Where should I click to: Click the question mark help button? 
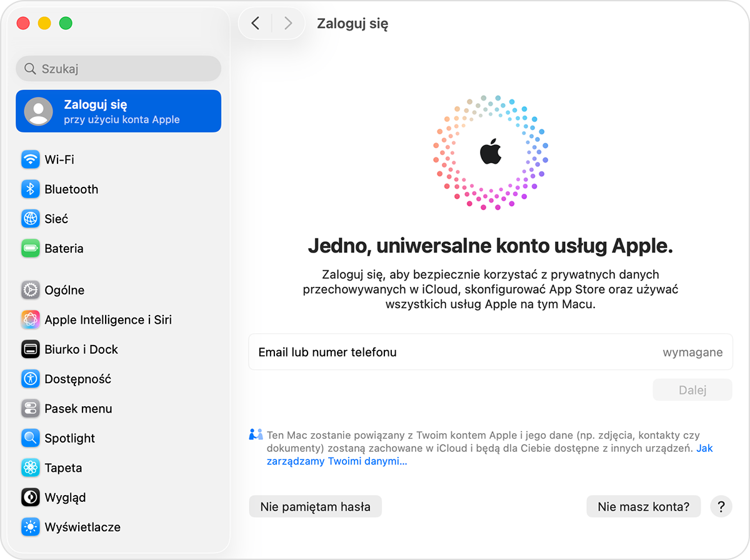pyautogui.click(x=721, y=506)
